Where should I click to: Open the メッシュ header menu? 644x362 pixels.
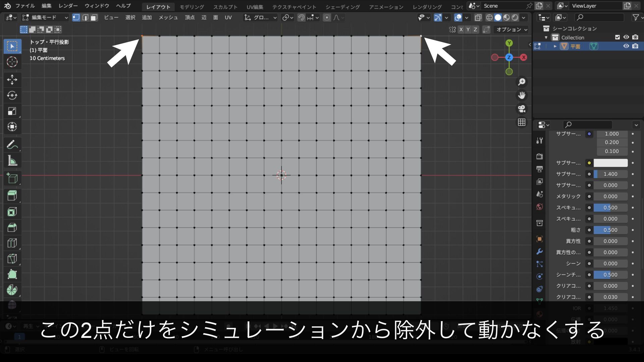tap(168, 17)
